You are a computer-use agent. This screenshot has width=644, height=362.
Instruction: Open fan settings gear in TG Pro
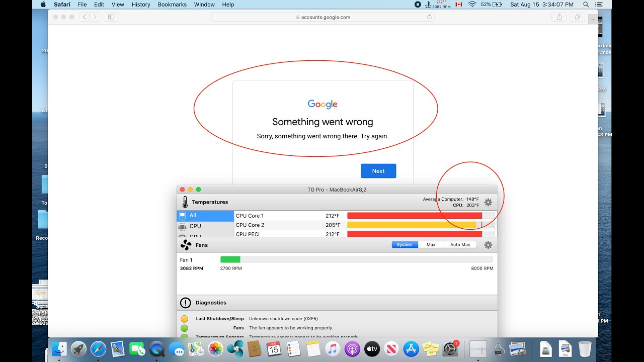[x=488, y=245]
